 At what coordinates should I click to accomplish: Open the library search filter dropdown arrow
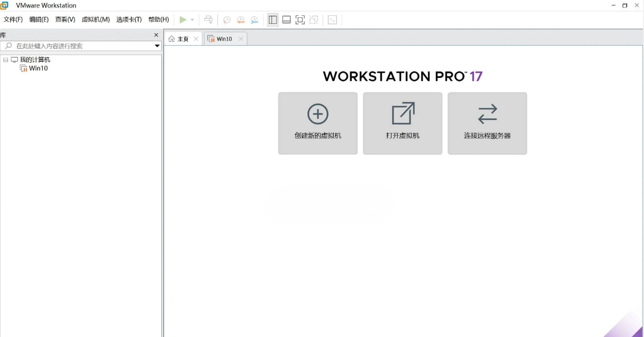pyautogui.click(x=157, y=46)
